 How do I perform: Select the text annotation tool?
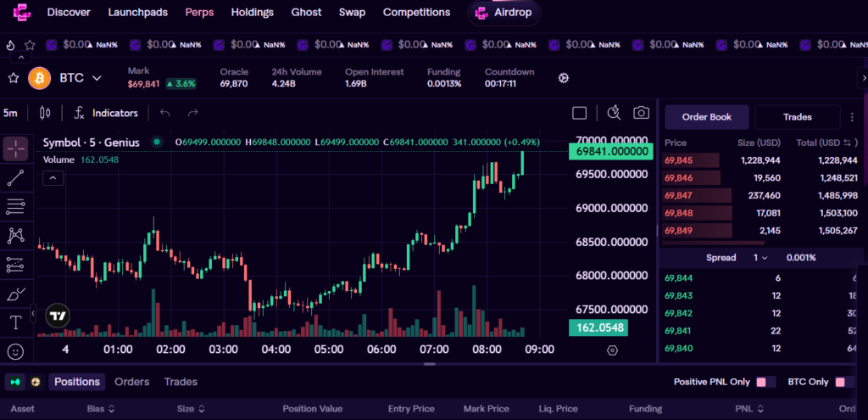click(15, 322)
